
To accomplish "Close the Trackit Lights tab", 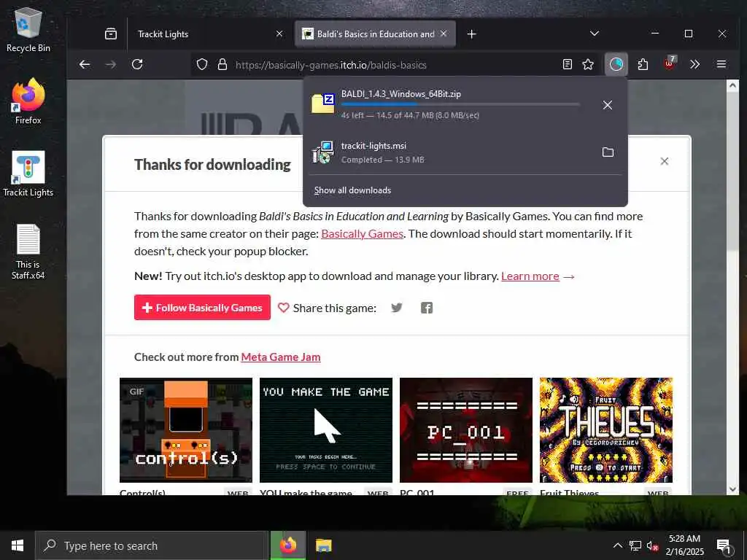I will tap(279, 34).
